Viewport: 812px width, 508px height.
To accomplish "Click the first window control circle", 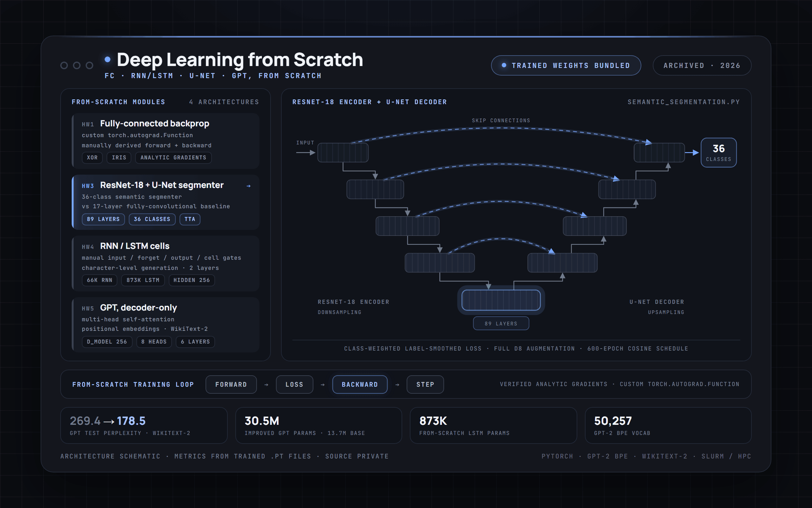I will [64, 65].
